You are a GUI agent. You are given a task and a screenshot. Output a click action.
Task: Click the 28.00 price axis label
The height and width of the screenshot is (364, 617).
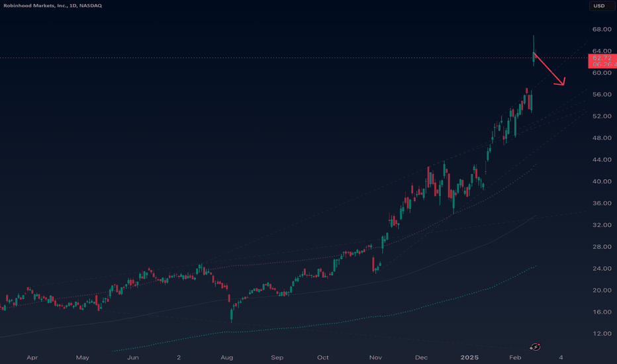coord(602,247)
